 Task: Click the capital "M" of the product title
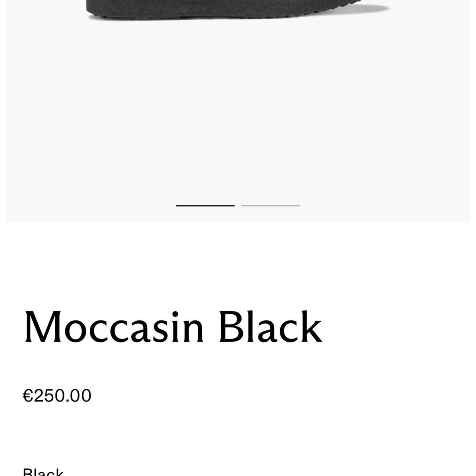click(x=43, y=327)
